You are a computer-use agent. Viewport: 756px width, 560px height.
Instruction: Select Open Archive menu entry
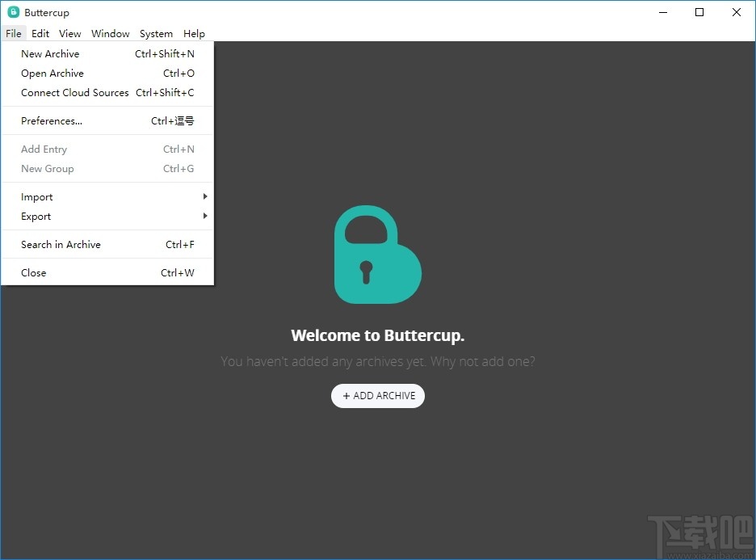point(107,73)
